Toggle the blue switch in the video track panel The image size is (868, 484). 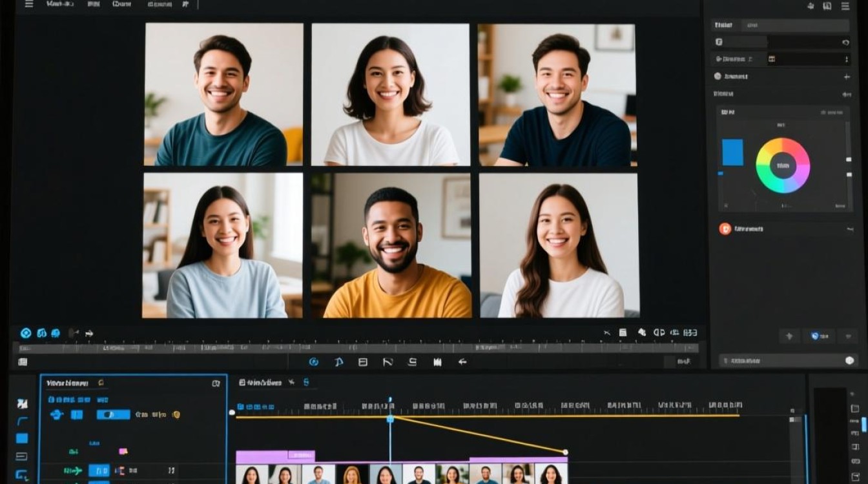click(113, 414)
